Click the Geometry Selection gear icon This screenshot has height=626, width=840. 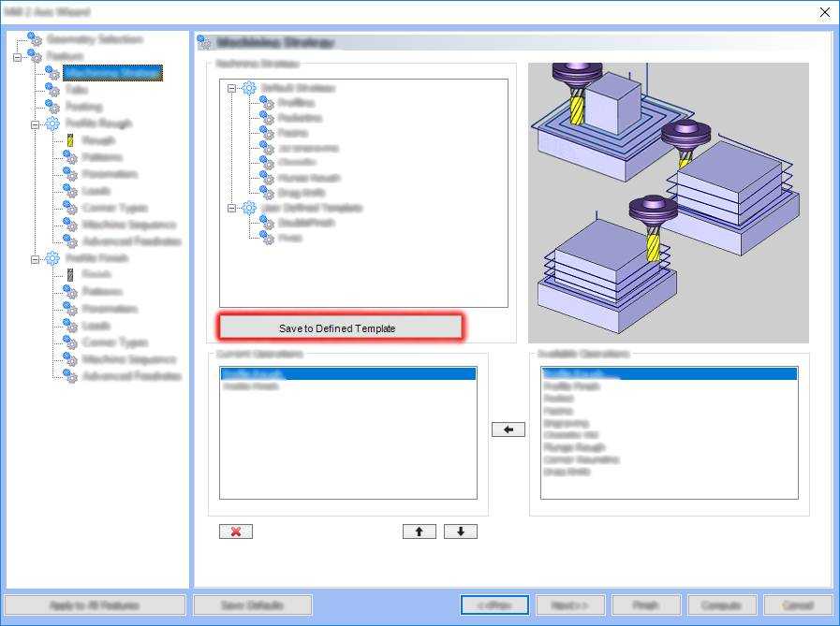pos(36,39)
